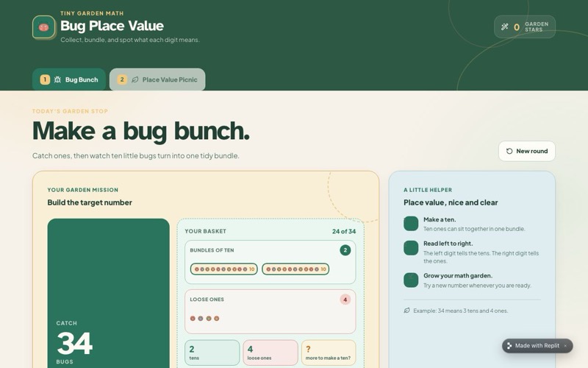
Task: Click the TODAY'S GARDEN STOP label
Action: tap(70, 111)
